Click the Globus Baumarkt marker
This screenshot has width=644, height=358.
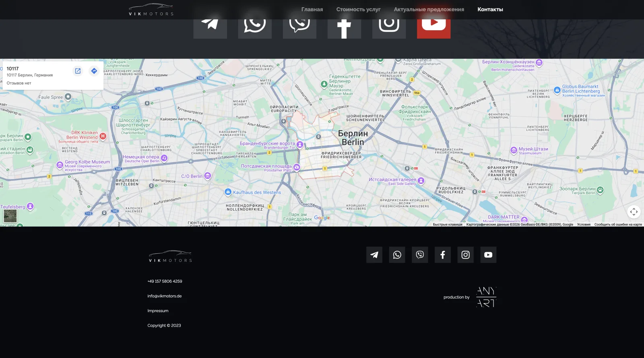557,91
